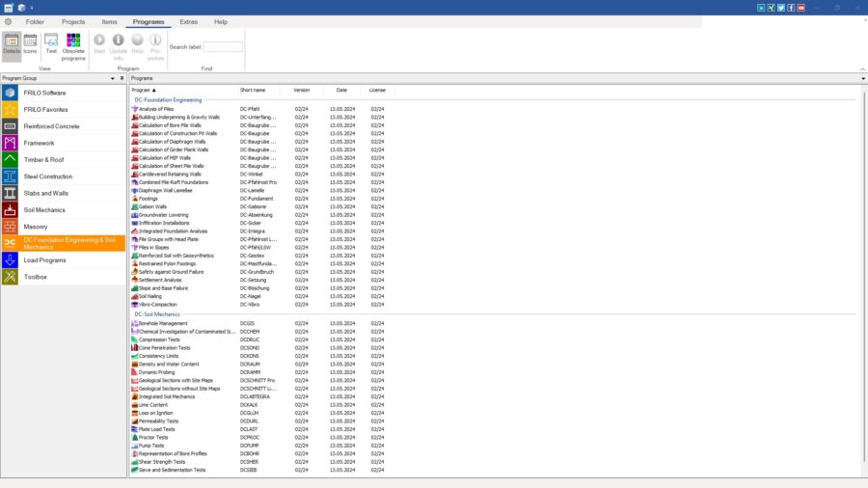868x488 pixels.
Task: Select Cantilevered Retaining Walls program
Action: click(170, 175)
